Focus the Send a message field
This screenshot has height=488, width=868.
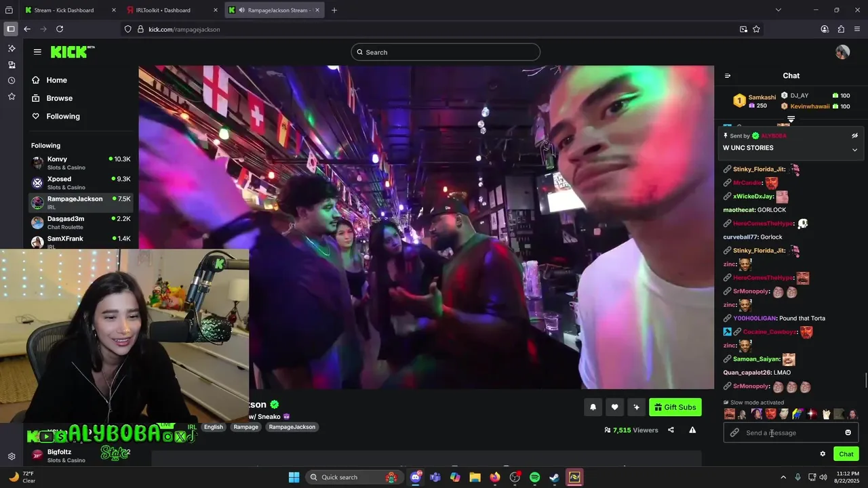tap(791, 432)
